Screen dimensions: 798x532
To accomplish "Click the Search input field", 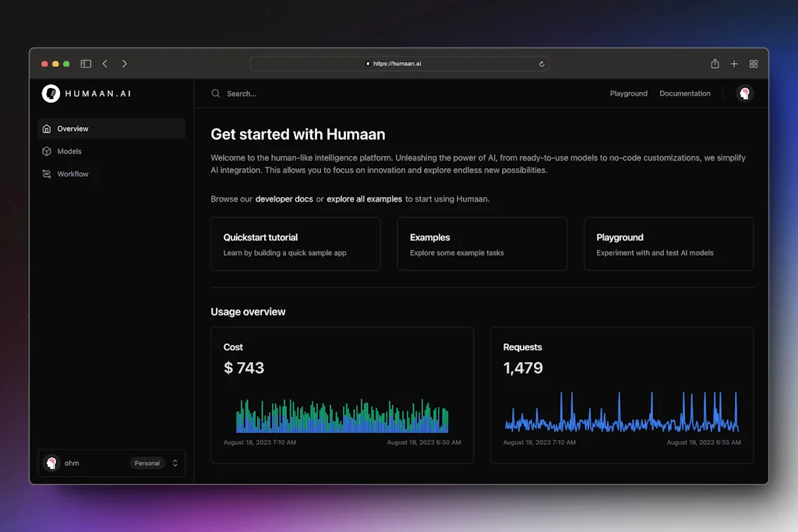I will (x=249, y=93).
